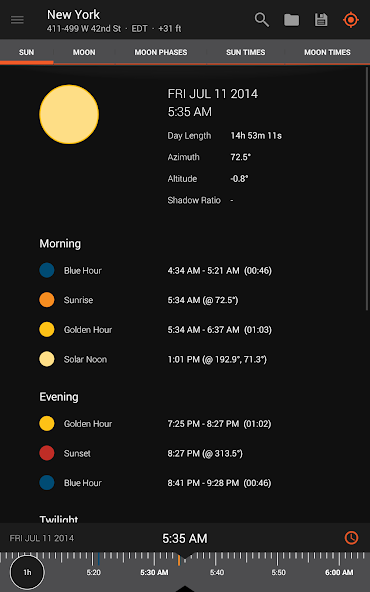Save location with floppy disk icon
The image size is (370, 592).
[x=321, y=20]
